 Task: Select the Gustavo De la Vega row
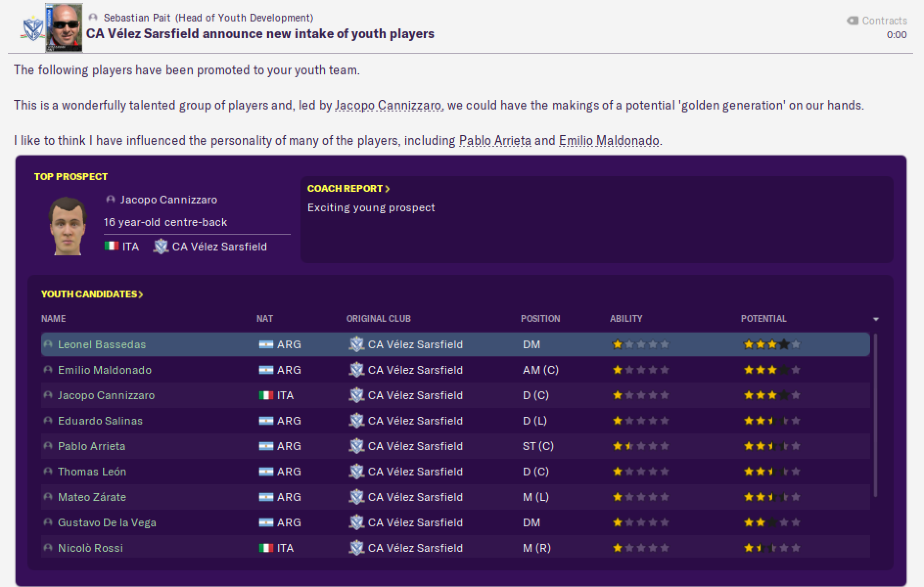456,522
